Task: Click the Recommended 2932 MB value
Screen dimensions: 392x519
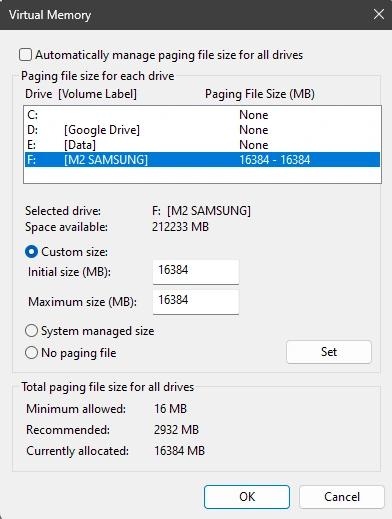Action: point(176,429)
